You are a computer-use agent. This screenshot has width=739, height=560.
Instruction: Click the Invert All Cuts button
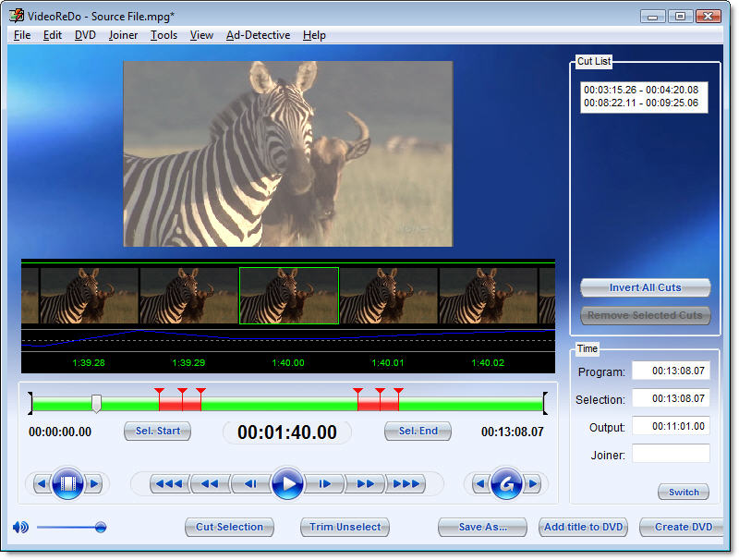645,287
